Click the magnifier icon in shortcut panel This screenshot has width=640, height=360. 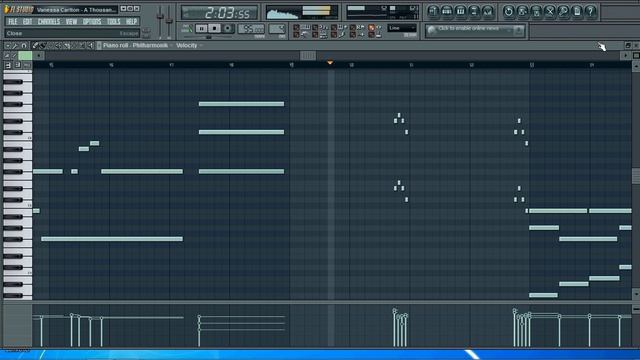563,11
